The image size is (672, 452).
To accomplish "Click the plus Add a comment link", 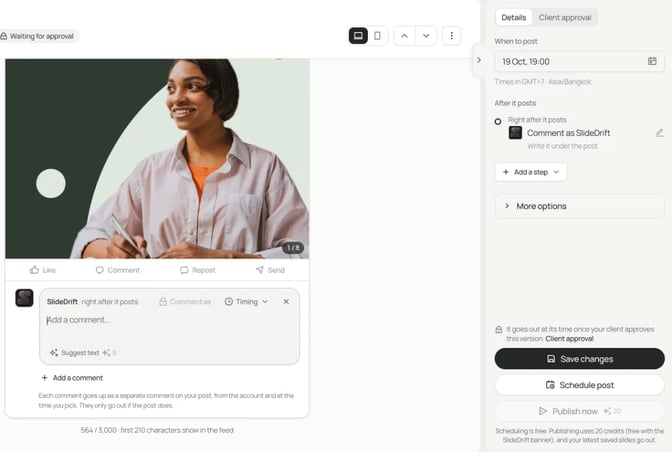I will pos(72,378).
